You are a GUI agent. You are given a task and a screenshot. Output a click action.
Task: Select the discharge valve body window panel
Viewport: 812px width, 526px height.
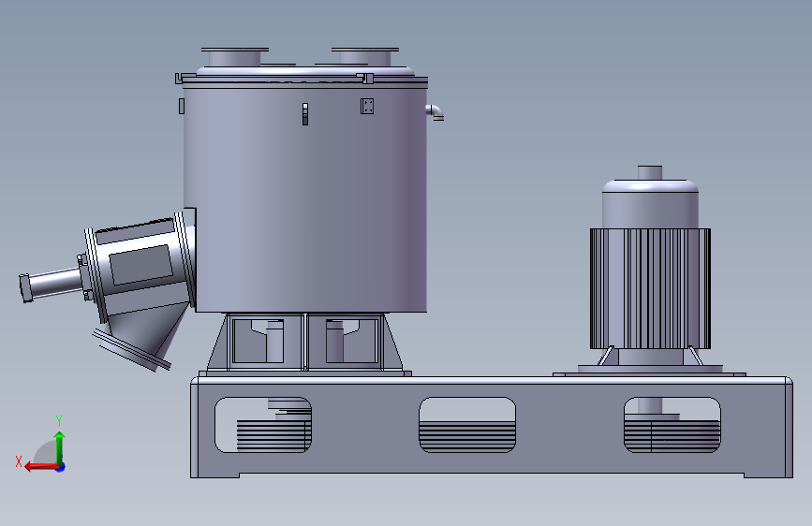[x=140, y=265]
